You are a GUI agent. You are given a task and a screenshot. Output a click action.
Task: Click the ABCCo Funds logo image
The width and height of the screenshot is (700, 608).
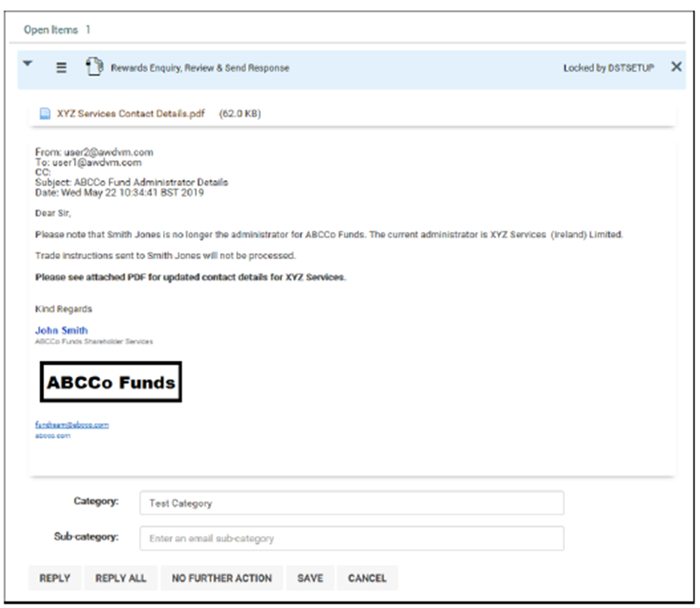click(110, 381)
